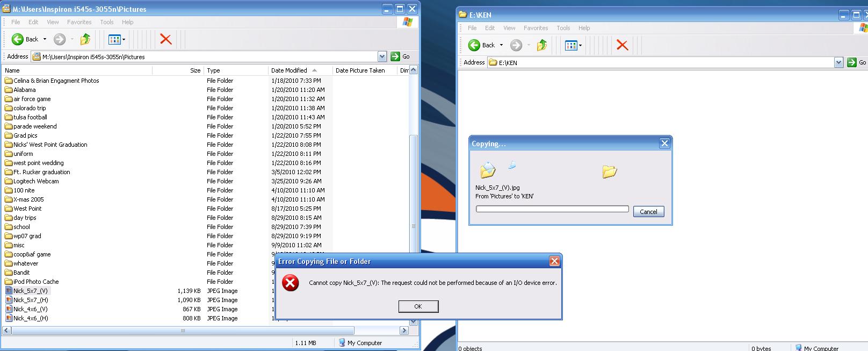The height and width of the screenshot is (351, 868).
Task: Open address dropdown in Pictures window
Action: [x=382, y=56]
